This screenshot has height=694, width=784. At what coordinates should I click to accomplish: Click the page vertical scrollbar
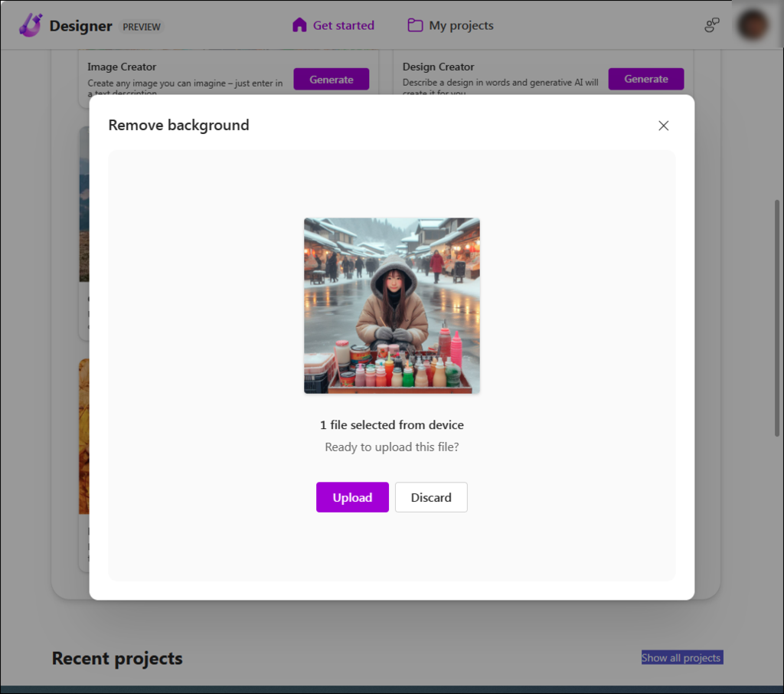click(777, 318)
